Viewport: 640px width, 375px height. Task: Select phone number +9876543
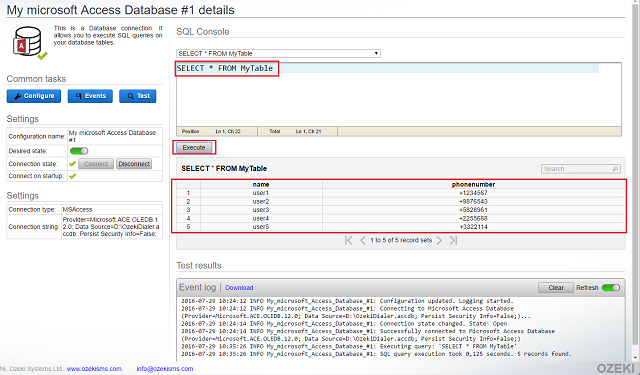(x=473, y=202)
